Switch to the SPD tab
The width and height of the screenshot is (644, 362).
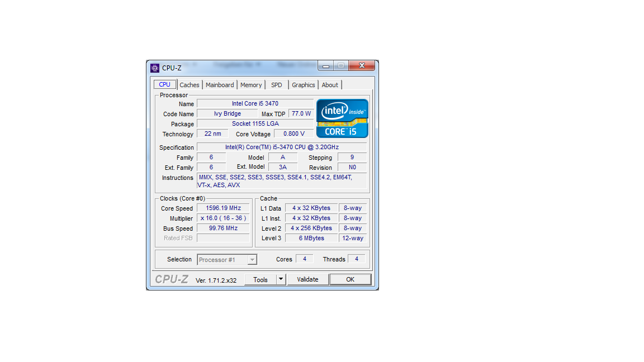click(276, 85)
